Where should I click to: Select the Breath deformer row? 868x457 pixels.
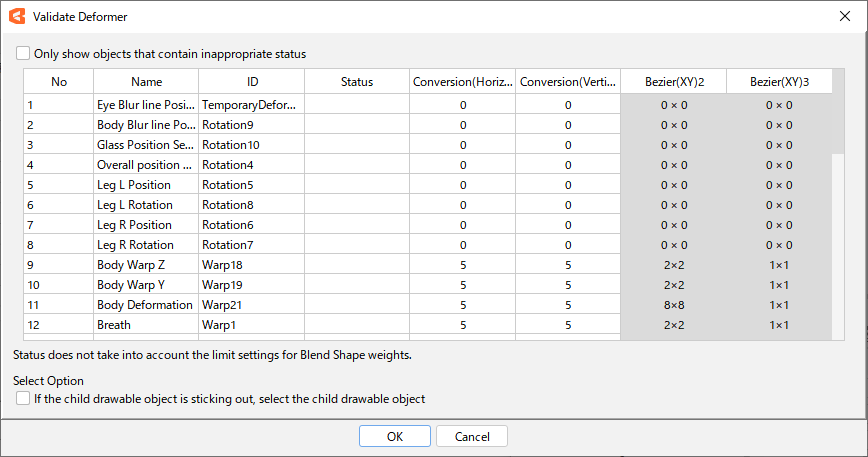click(428, 325)
